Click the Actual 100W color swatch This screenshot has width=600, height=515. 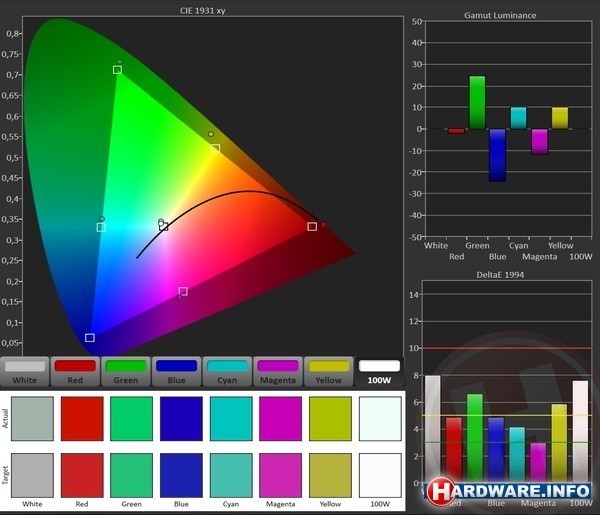point(379,418)
